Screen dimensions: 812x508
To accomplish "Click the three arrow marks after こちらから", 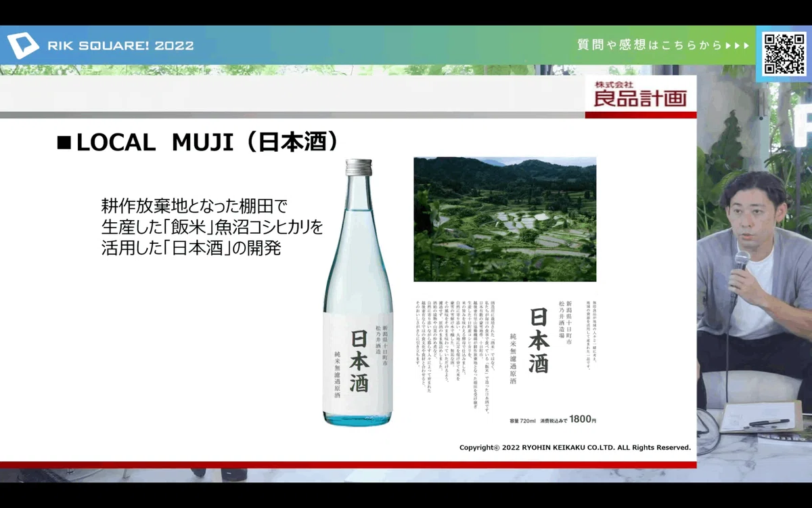I will pos(738,45).
